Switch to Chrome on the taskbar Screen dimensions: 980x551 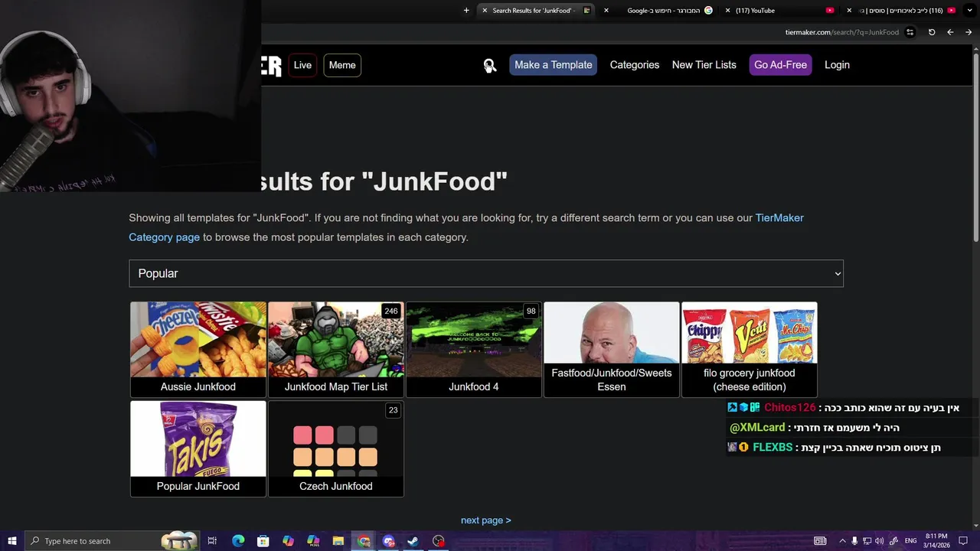point(364,541)
